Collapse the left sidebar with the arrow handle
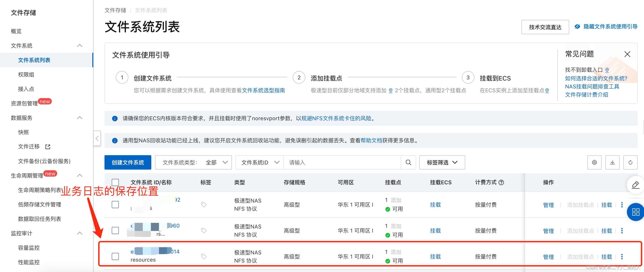The width and height of the screenshot is (644, 272). [97, 138]
